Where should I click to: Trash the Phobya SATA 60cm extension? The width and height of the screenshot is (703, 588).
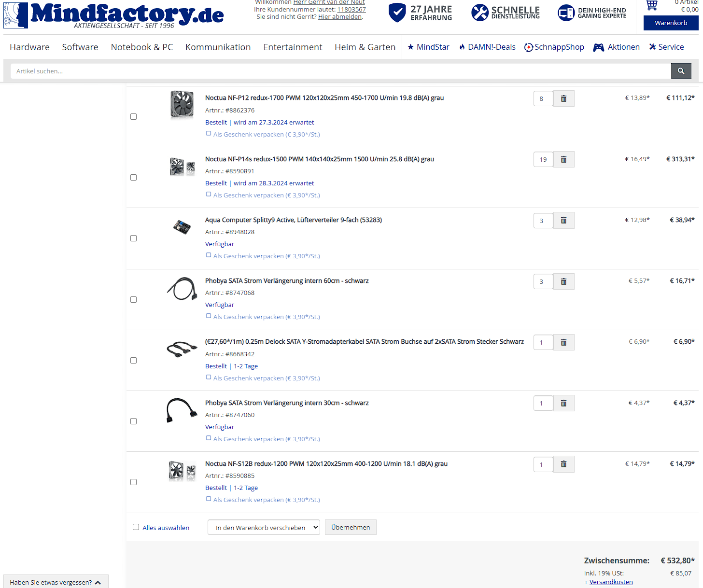point(563,281)
